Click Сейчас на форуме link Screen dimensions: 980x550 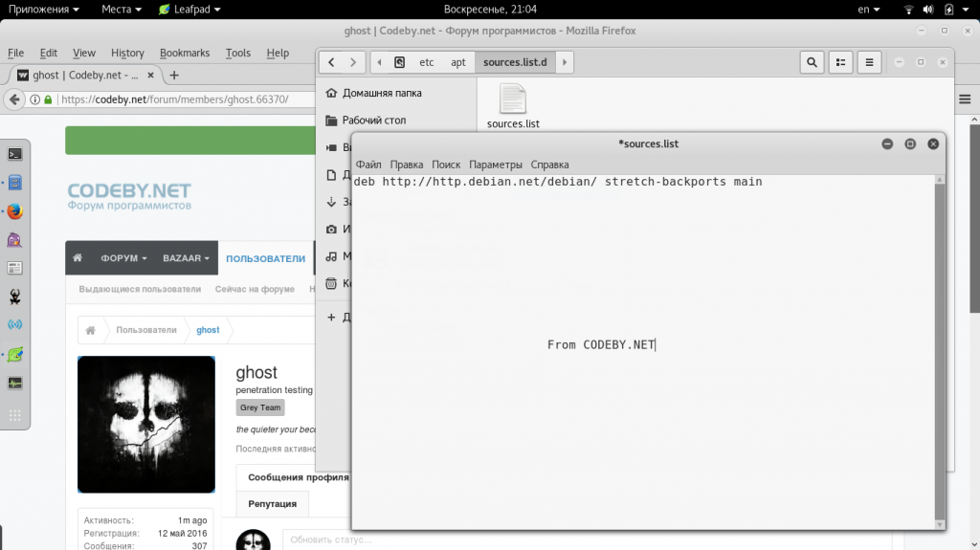[x=255, y=289]
